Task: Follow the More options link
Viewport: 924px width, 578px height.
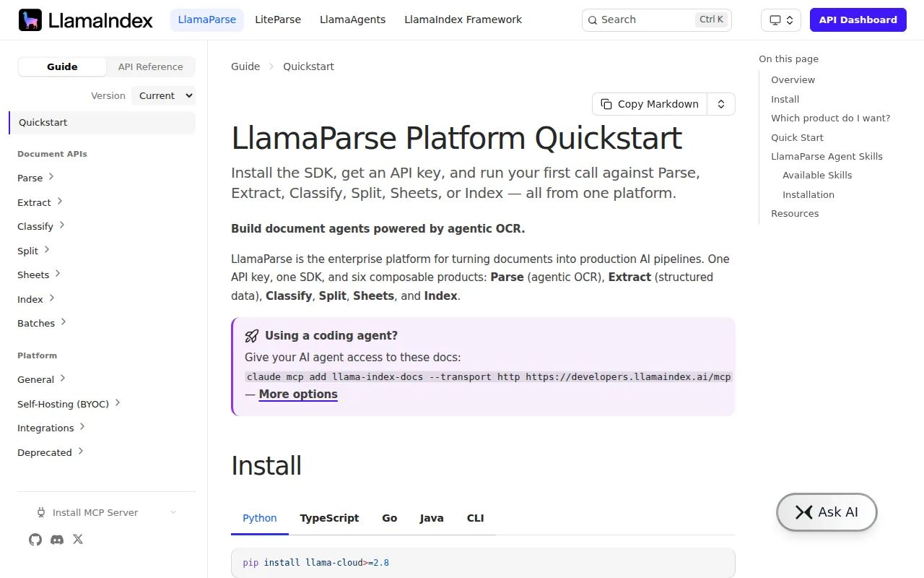Action: pyautogui.click(x=298, y=394)
